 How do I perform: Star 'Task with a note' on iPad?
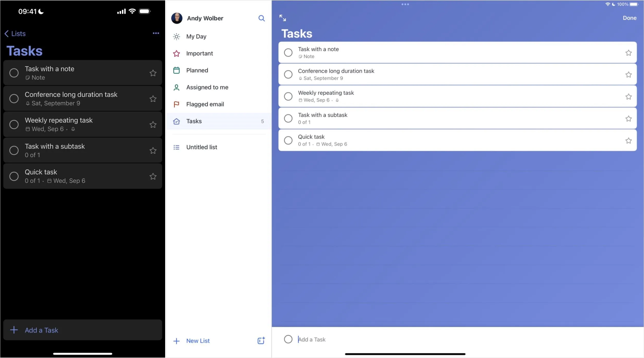coord(629,53)
